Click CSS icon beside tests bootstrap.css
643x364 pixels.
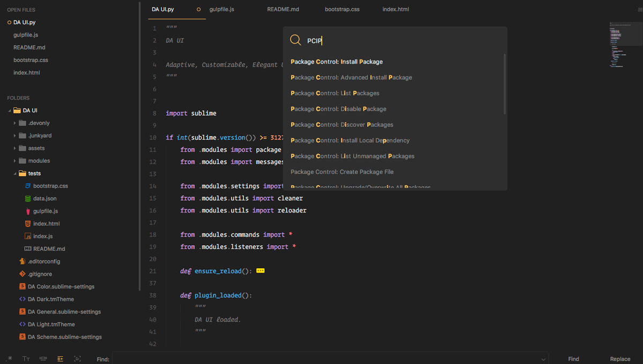coord(28,186)
